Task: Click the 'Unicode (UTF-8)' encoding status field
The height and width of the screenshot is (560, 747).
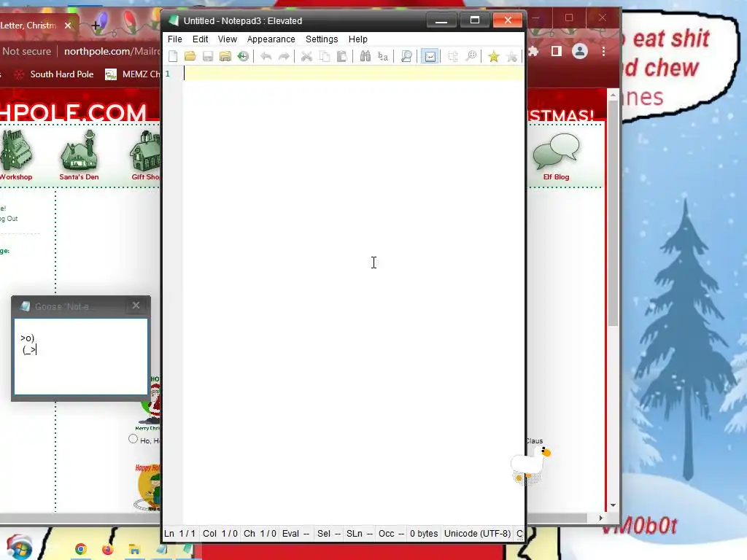Action: point(477,533)
